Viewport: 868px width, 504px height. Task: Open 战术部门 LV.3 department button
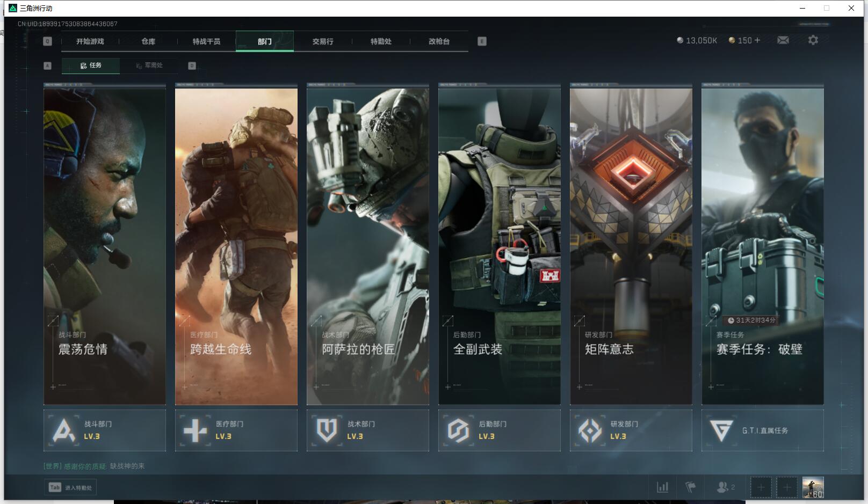pyautogui.click(x=368, y=430)
